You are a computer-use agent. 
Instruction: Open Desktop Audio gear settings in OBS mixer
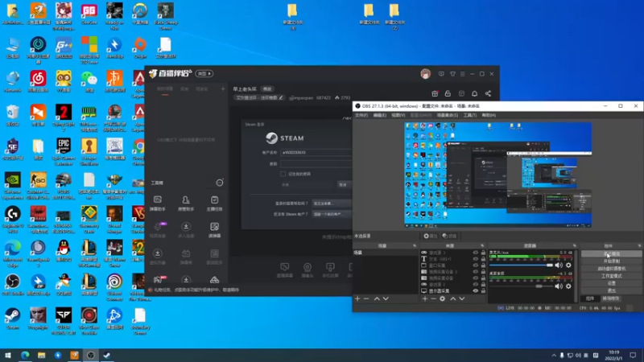point(568,286)
